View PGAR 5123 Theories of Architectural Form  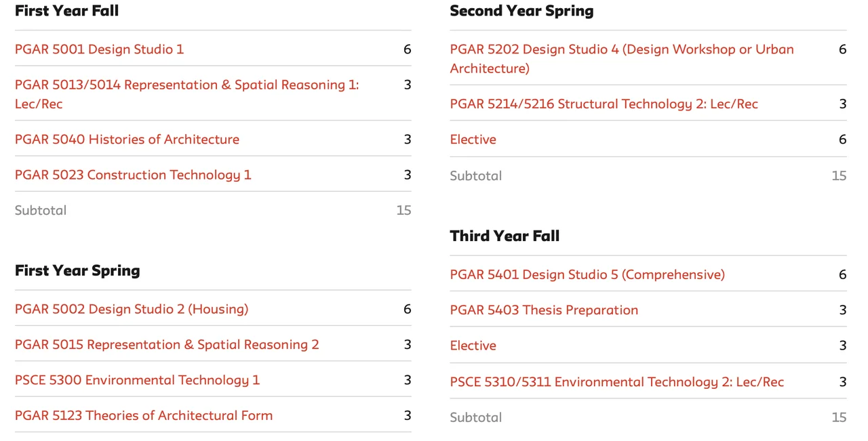(x=144, y=415)
